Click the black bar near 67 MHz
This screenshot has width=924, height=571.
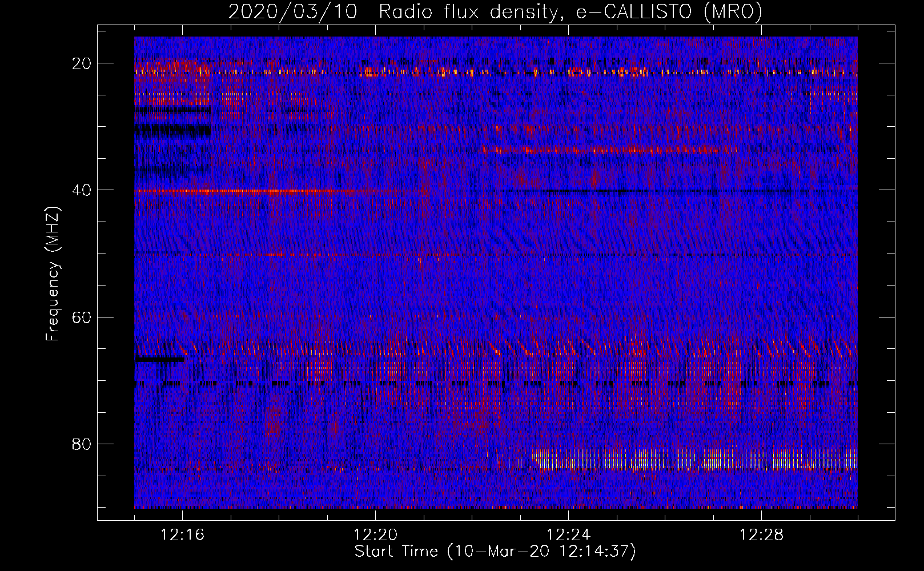pyautogui.click(x=160, y=360)
